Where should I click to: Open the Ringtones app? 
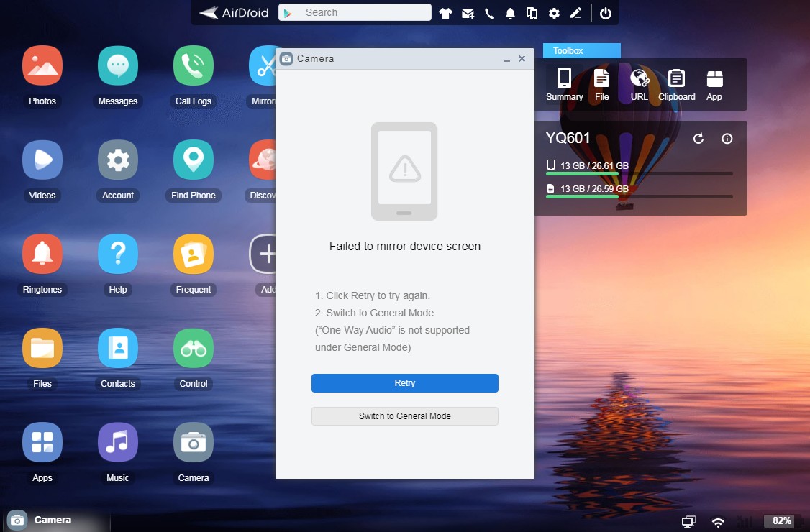point(42,254)
